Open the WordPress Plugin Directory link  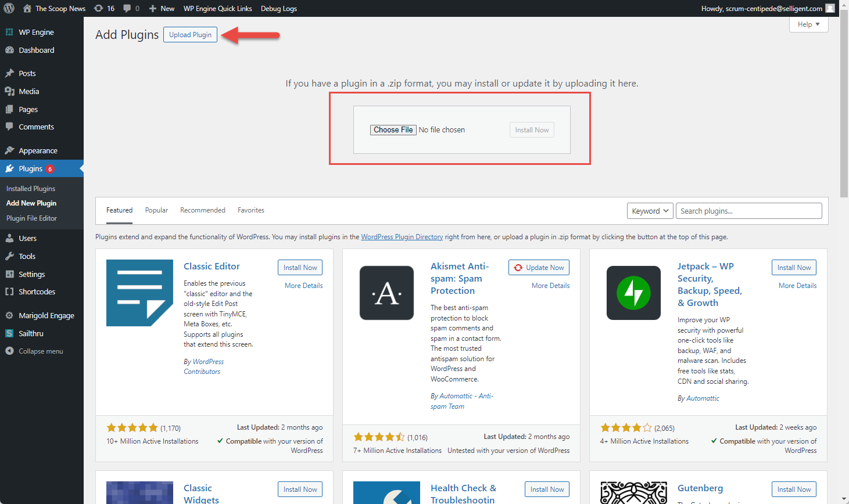click(402, 237)
